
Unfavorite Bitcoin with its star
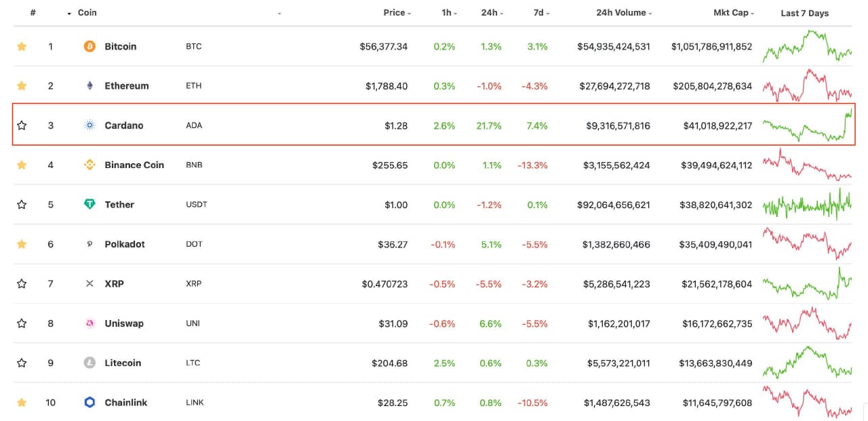[22, 46]
